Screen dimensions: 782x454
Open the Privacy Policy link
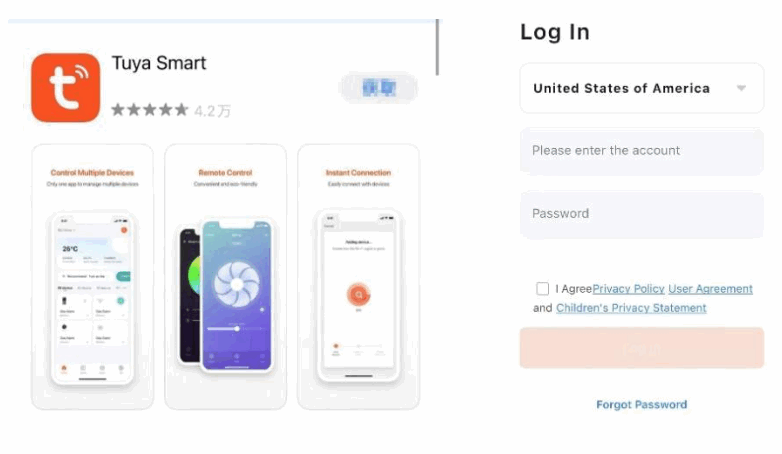(628, 289)
